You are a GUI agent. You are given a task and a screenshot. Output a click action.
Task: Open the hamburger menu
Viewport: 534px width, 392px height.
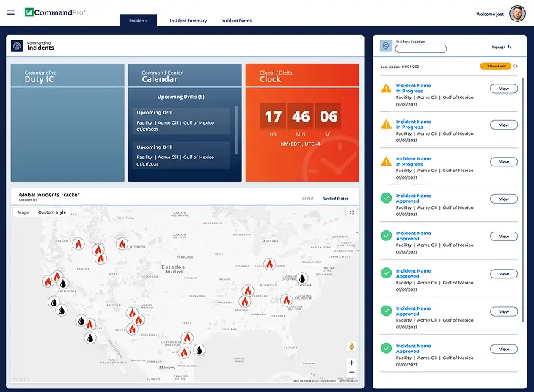10,12
